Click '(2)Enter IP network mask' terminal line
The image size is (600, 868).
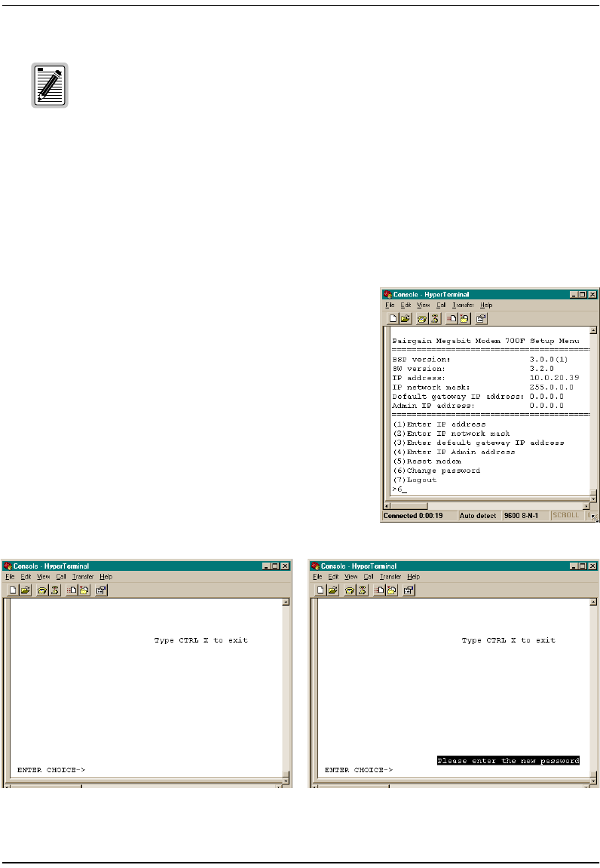(452, 434)
